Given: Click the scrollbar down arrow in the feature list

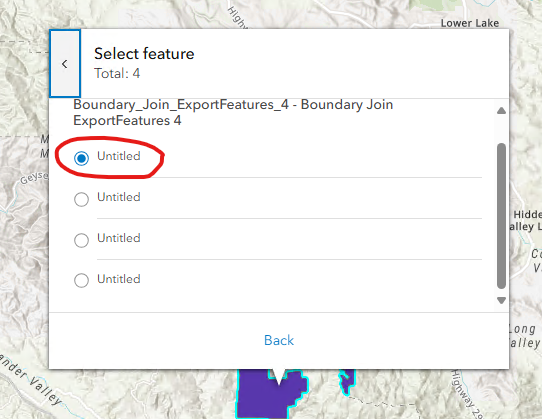Looking at the screenshot, I should pos(501,300).
